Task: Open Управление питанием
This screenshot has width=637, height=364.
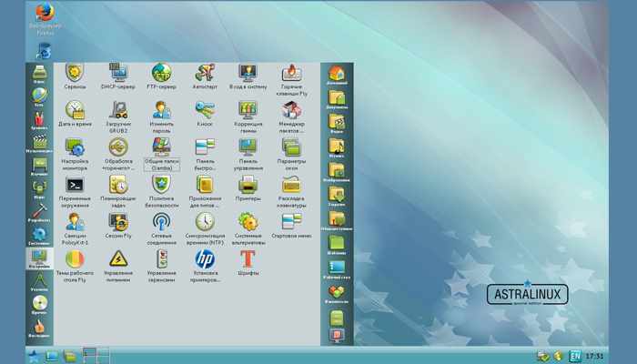Action: pos(118,266)
